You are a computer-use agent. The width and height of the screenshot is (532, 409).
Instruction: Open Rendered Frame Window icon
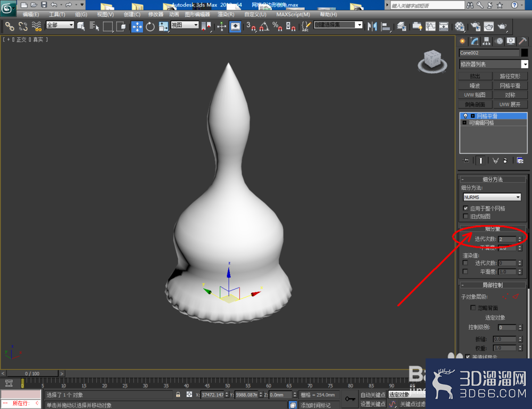pos(488,27)
